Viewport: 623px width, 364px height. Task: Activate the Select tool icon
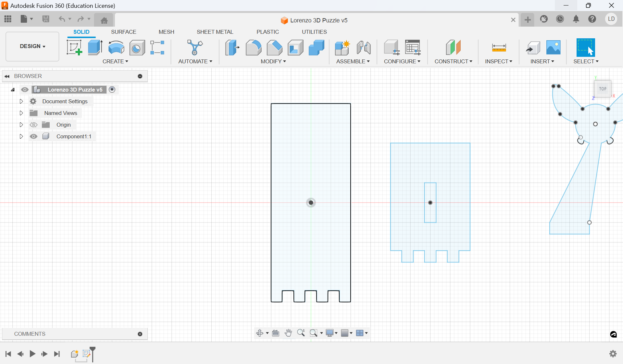pyautogui.click(x=586, y=48)
